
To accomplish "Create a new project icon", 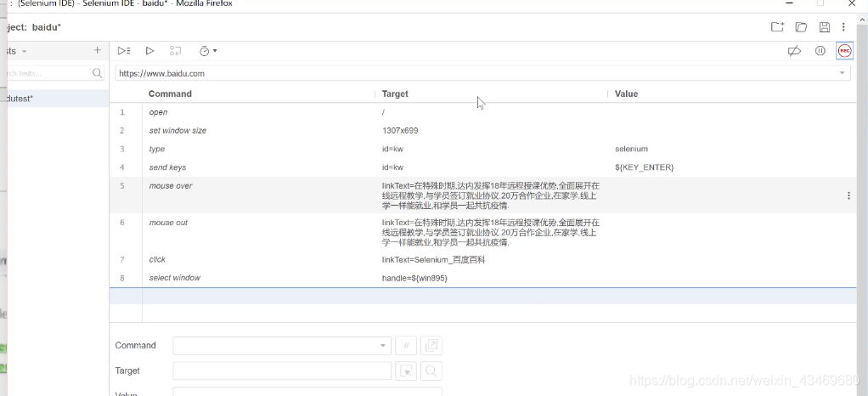I will (x=778, y=26).
